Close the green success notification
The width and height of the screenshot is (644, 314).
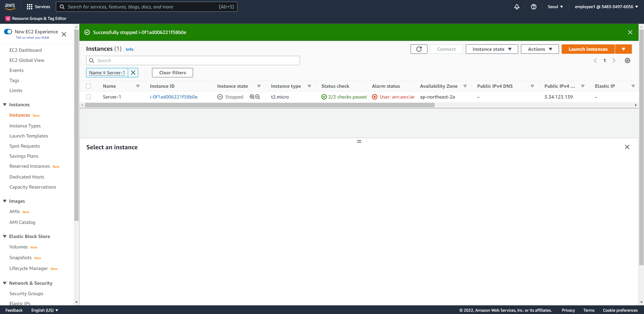(630, 32)
